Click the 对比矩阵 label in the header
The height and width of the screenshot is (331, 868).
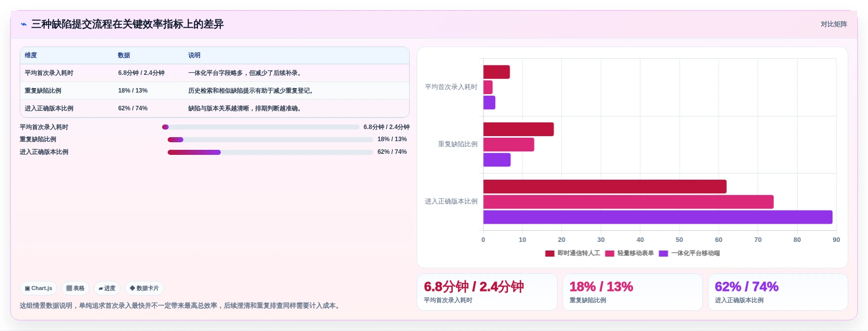834,24
